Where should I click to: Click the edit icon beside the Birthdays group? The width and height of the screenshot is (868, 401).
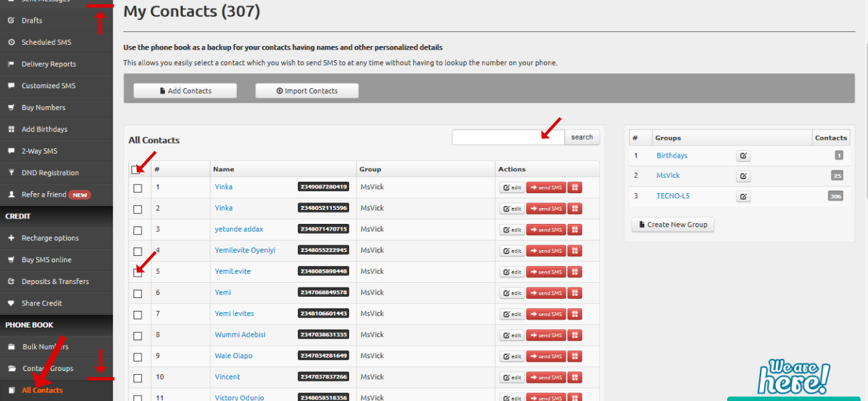point(743,155)
